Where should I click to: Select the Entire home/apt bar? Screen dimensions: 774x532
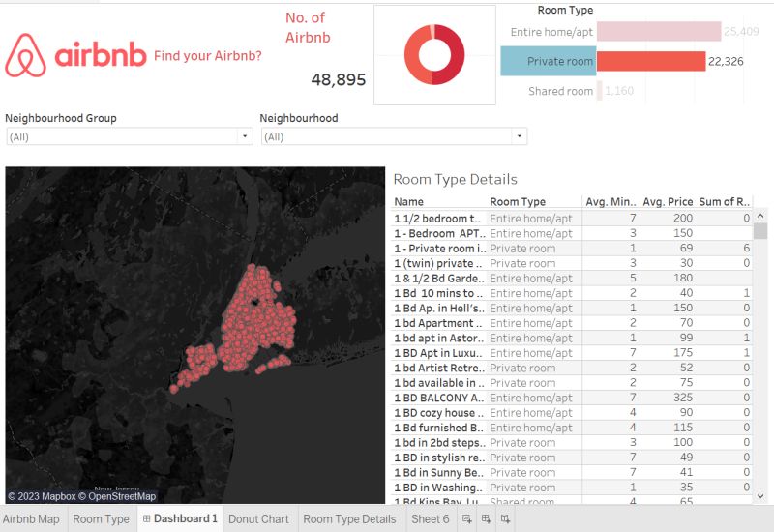[x=659, y=32]
